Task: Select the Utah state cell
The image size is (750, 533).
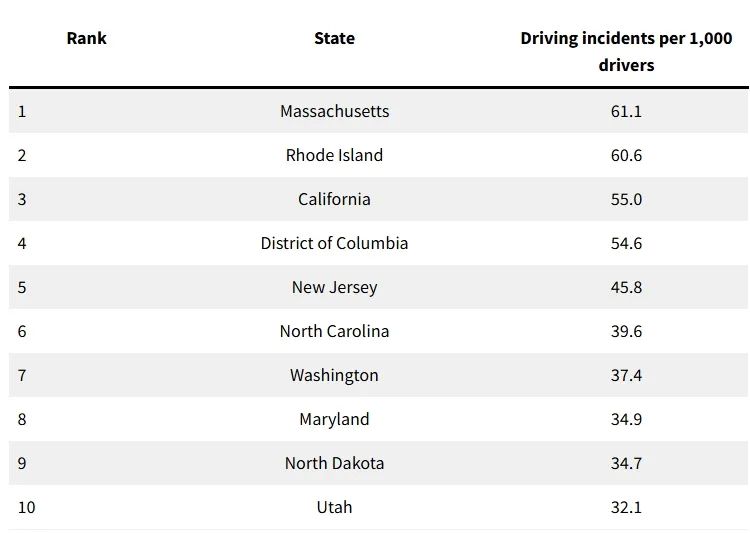Action: (334, 507)
